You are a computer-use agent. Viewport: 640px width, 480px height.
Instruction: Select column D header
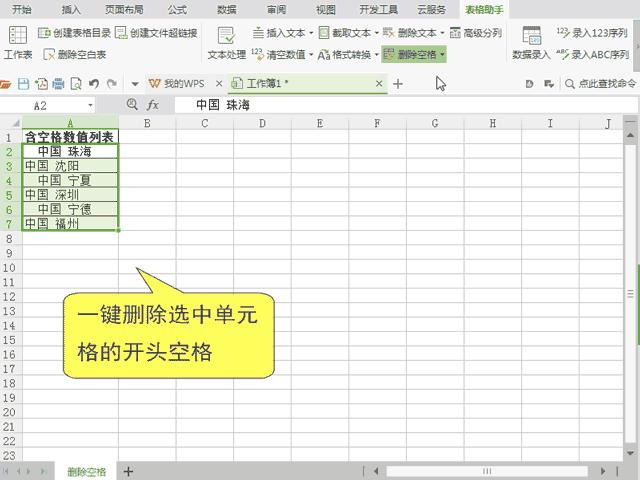[x=262, y=123]
